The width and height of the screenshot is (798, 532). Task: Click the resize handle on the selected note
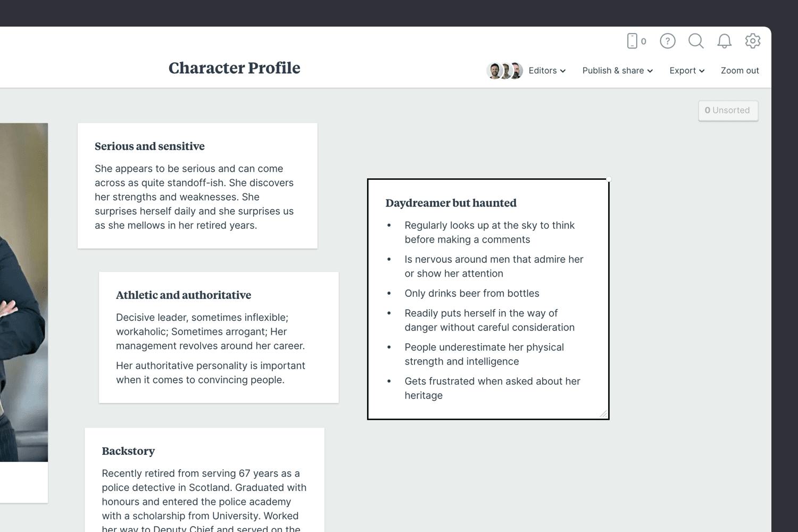coord(603,414)
